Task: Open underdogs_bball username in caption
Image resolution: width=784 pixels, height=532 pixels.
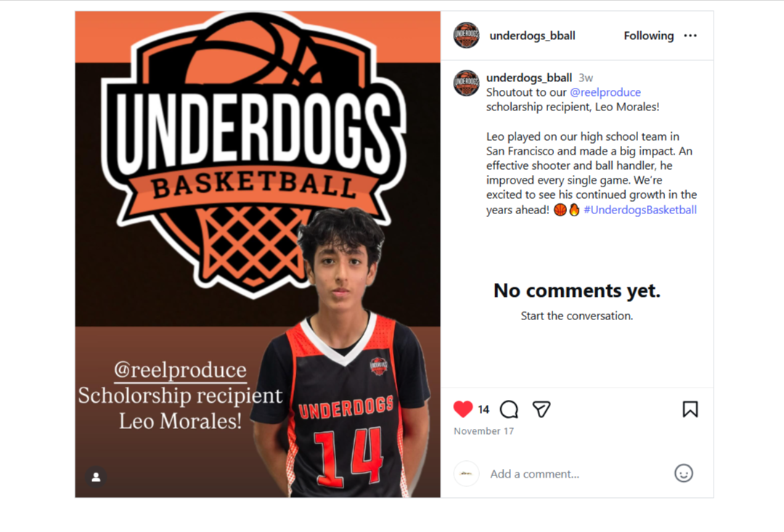Action: click(x=529, y=78)
